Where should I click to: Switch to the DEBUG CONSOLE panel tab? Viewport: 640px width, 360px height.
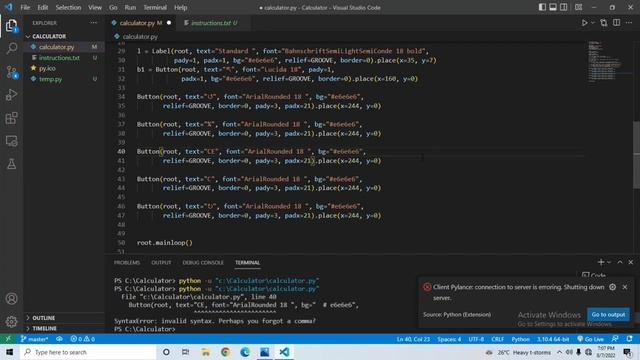pyautogui.click(x=203, y=262)
